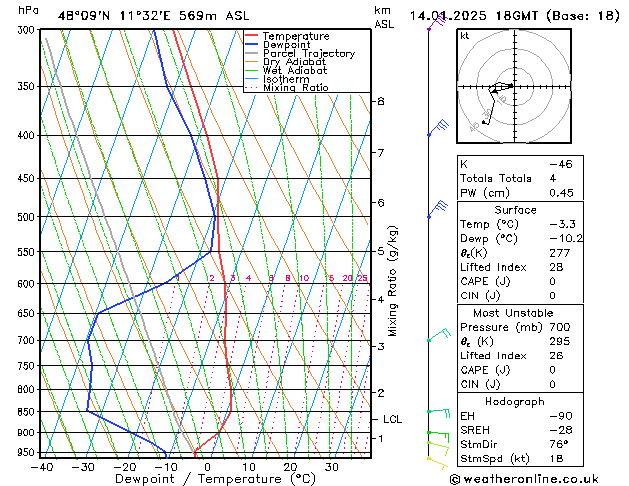Image resolution: width=629 pixels, height=486 pixels.
Task: Click the mixing ratio label 10
Action: coord(304,278)
